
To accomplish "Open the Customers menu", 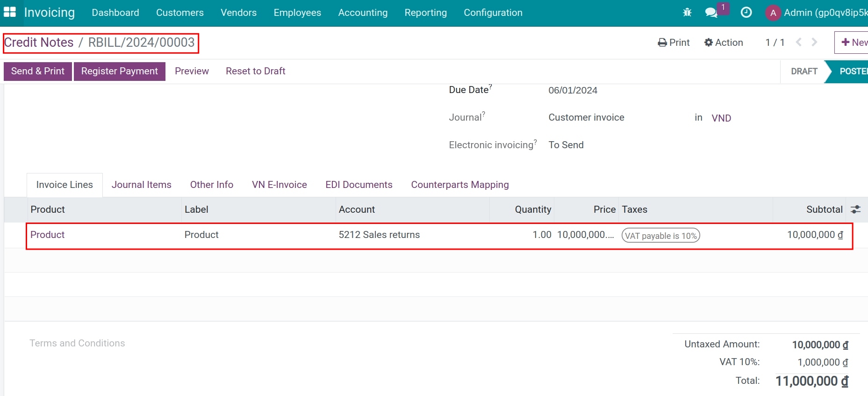I will coord(180,13).
